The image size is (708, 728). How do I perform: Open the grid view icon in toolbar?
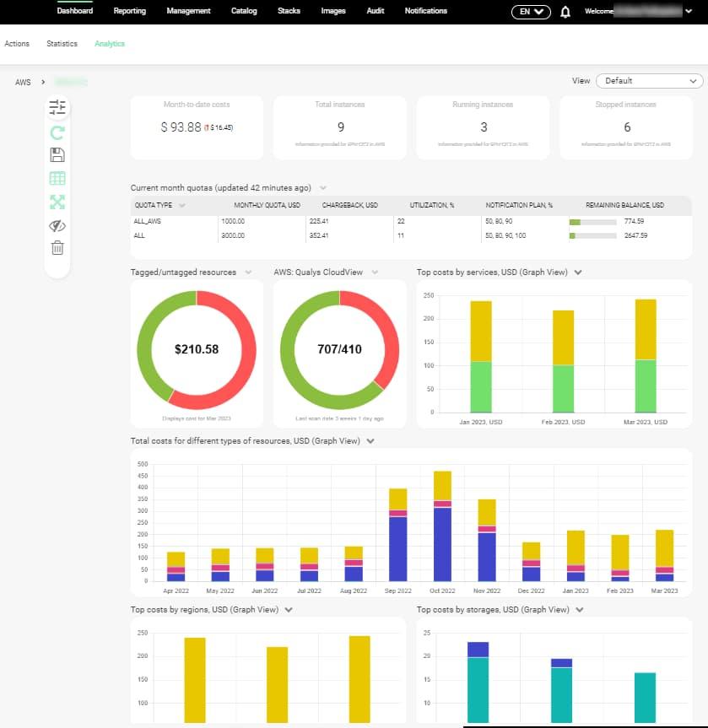pos(57,178)
